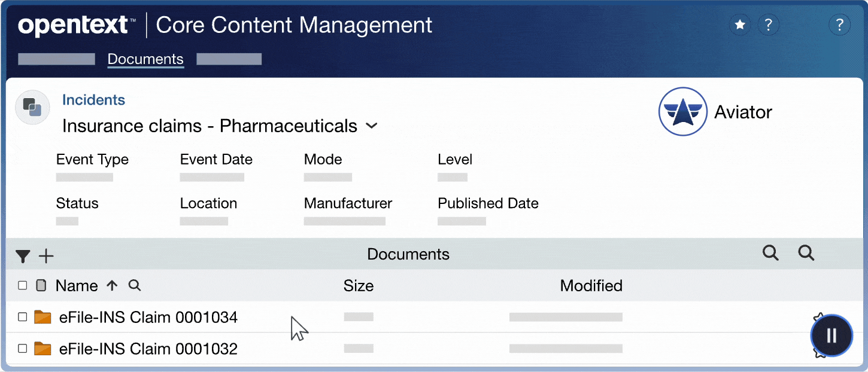The width and height of the screenshot is (868, 372).
Task: Check the select-all checkbox in the list header
Action: point(22,285)
